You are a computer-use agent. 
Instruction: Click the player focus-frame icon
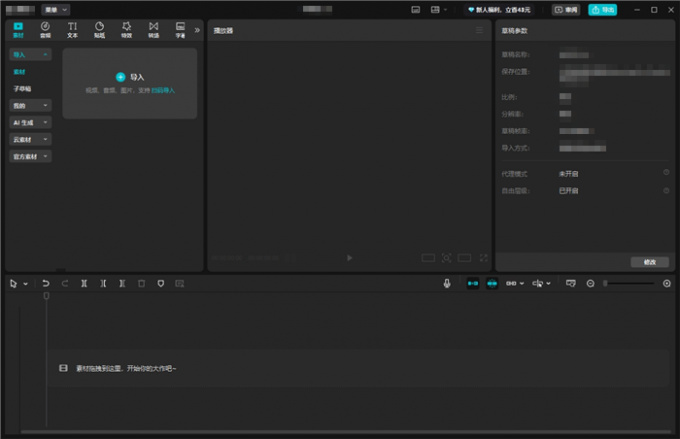446,258
